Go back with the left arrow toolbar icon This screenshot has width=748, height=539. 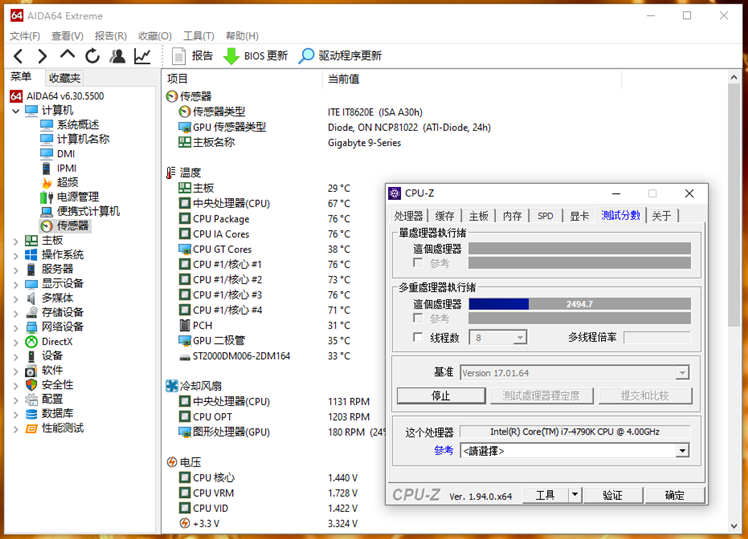click(18, 56)
